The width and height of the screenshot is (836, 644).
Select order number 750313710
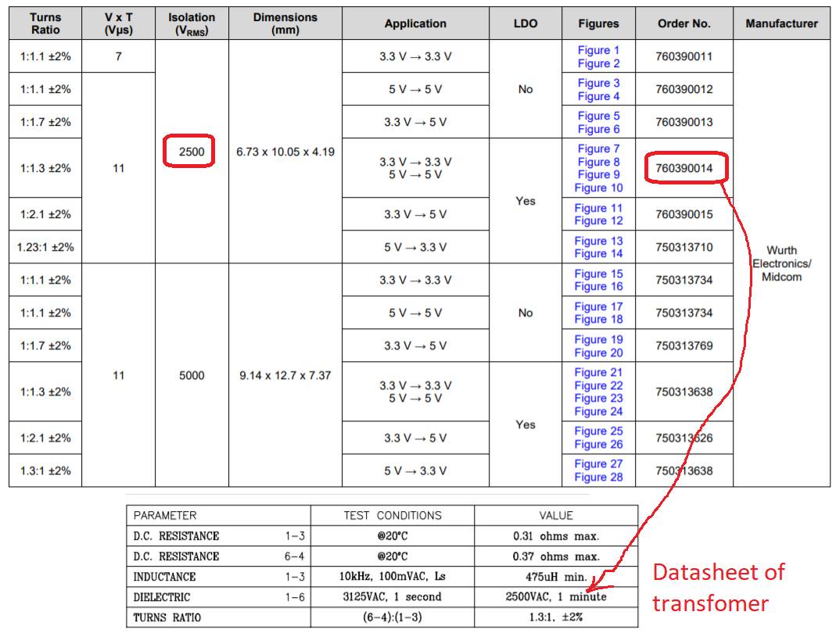coord(684,248)
